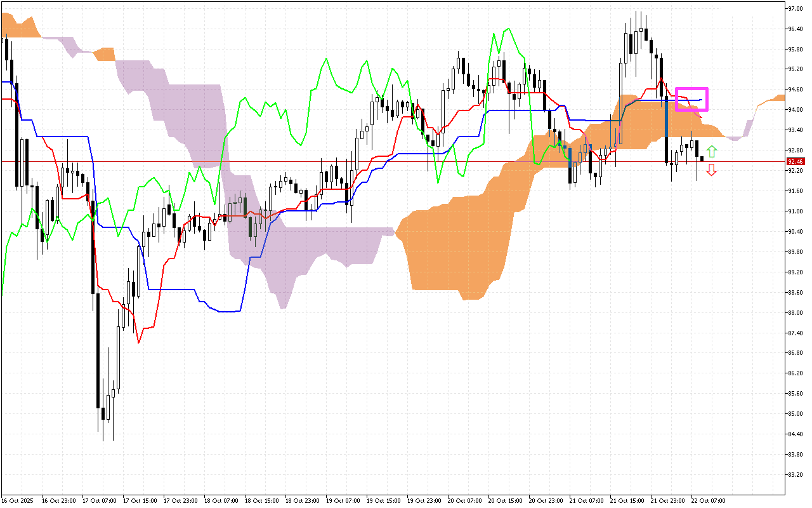Select the magenta rectangle highlight box

(x=691, y=99)
